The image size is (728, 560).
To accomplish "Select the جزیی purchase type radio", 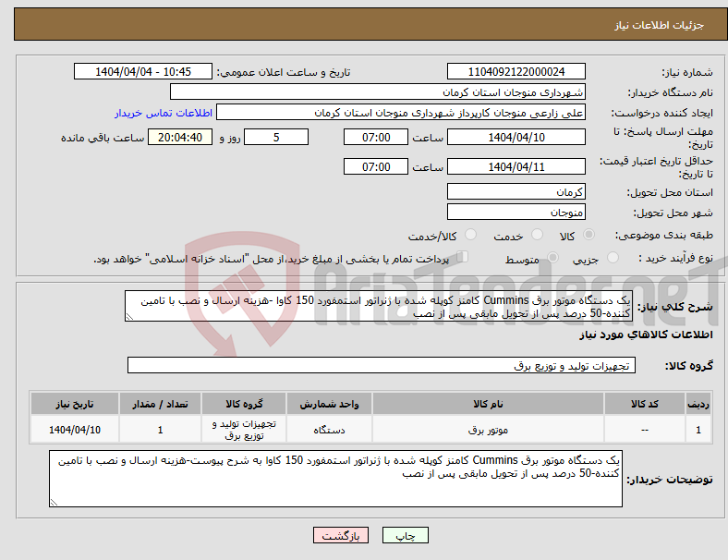I will coord(613,258).
